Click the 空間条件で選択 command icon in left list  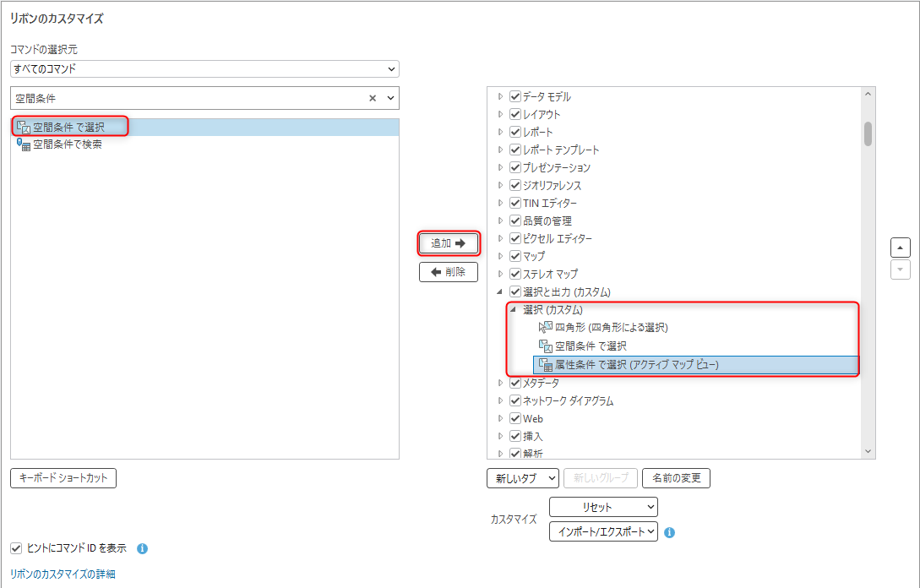click(24, 127)
